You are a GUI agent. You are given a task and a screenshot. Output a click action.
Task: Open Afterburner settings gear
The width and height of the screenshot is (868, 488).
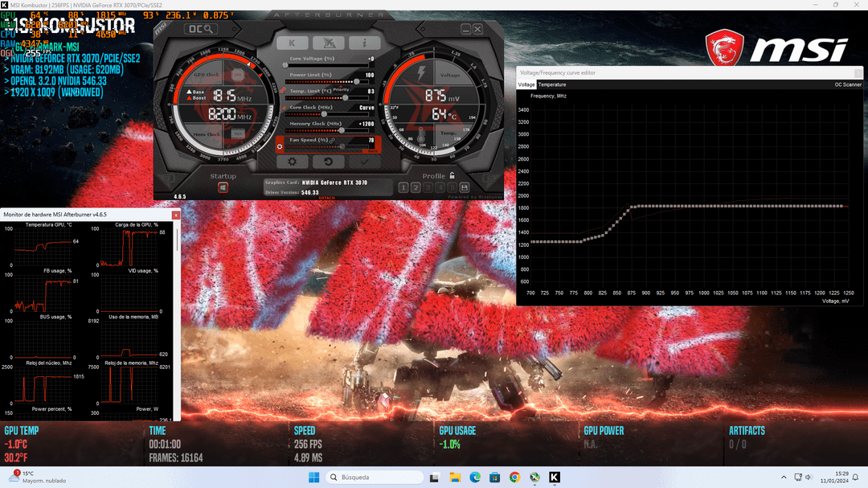(292, 162)
